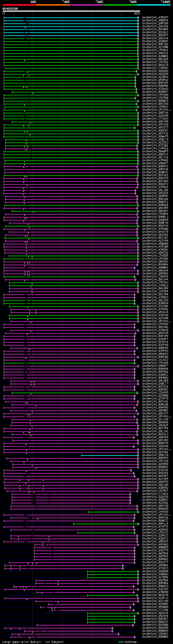
Task: Select hit UniRef100_Q9FGH9
Action: coord(155,24)
